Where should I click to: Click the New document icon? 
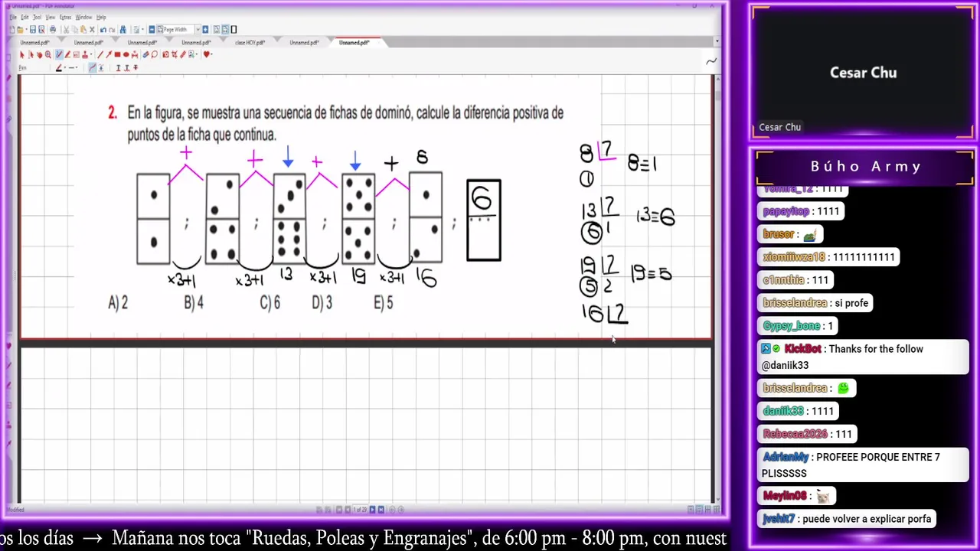point(12,30)
